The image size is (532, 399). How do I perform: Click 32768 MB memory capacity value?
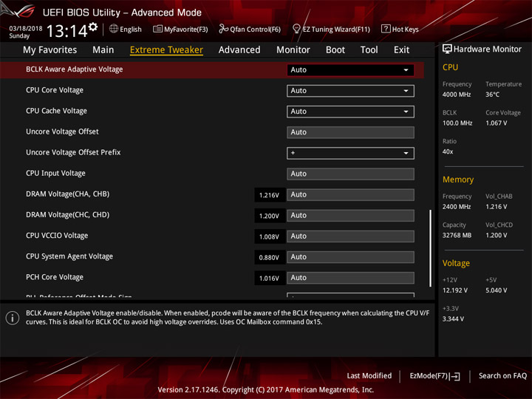pos(457,235)
